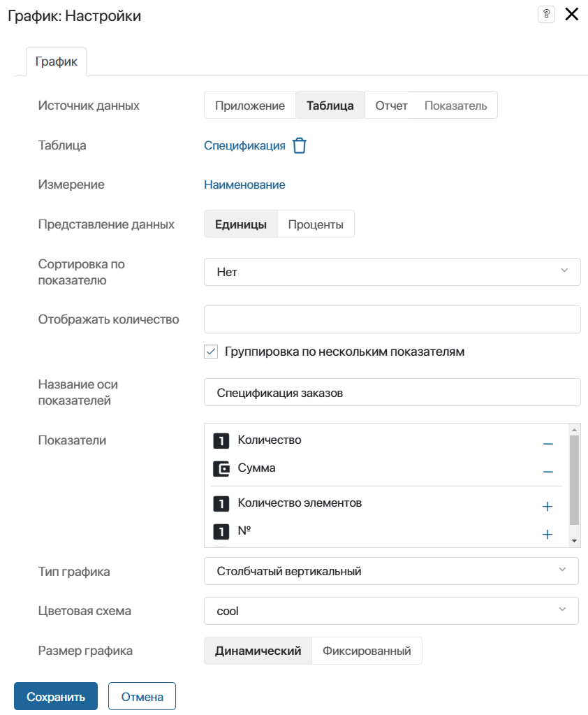Image resolution: width=588 pixels, height=715 pixels.
Task: Open the Цветовая схема cool dropdown
Action: [391, 611]
